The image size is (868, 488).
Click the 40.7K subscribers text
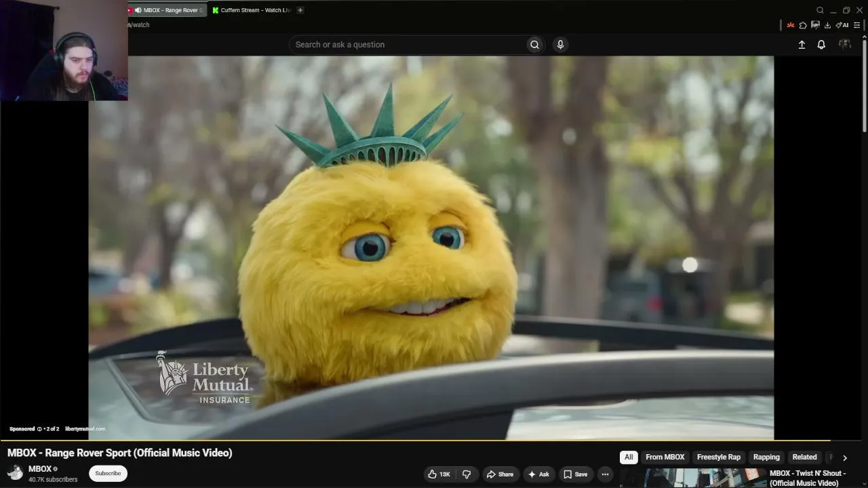tap(53, 480)
